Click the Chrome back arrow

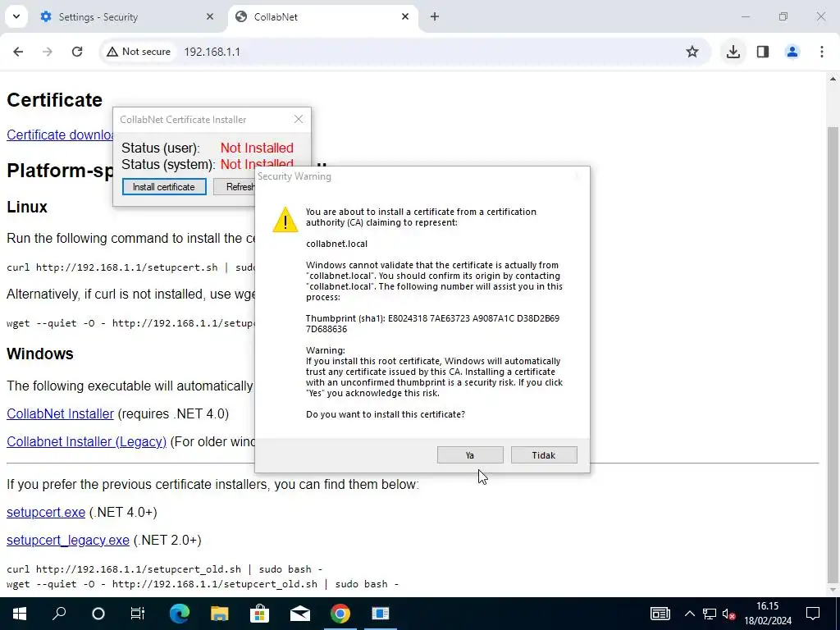click(x=18, y=52)
